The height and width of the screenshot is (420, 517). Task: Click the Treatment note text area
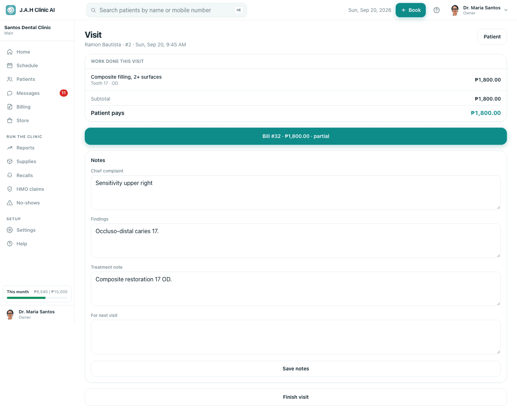point(296,289)
